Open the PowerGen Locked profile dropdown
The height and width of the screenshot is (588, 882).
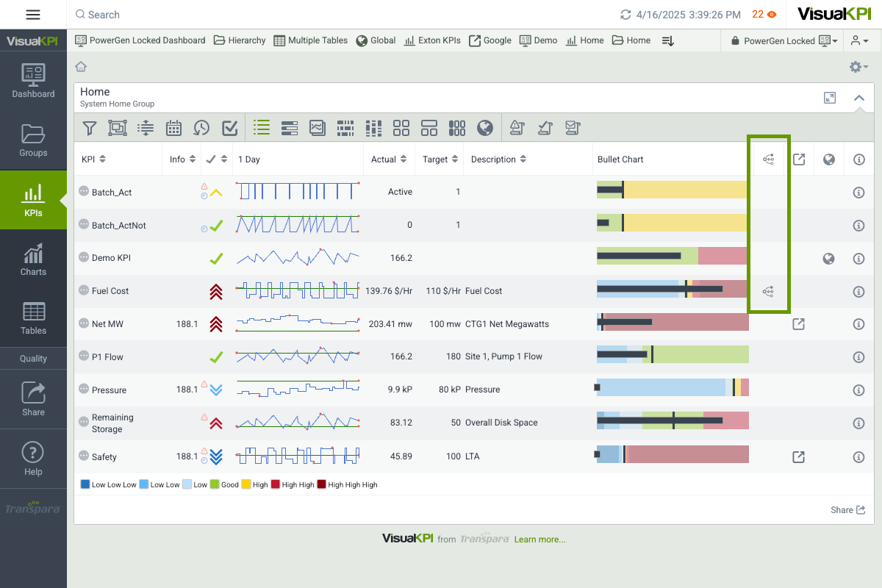pos(784,41)
